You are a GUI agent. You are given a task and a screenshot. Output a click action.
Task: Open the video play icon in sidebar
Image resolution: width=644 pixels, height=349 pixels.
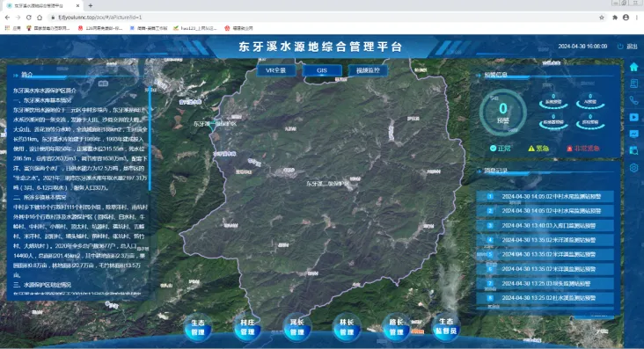[633, 118]
